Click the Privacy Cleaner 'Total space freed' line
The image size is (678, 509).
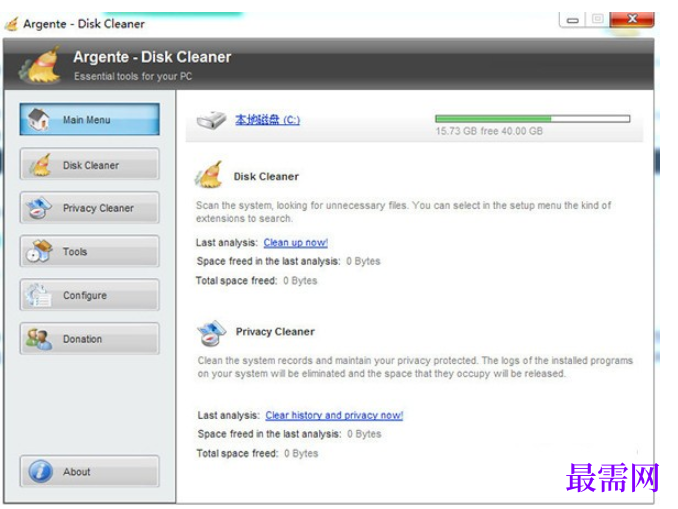[x=258, y=453]
